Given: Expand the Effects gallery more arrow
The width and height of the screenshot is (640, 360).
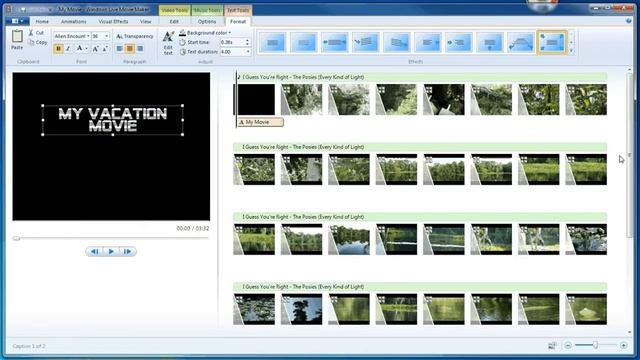Looking at the screenshot, I should 571,51.
